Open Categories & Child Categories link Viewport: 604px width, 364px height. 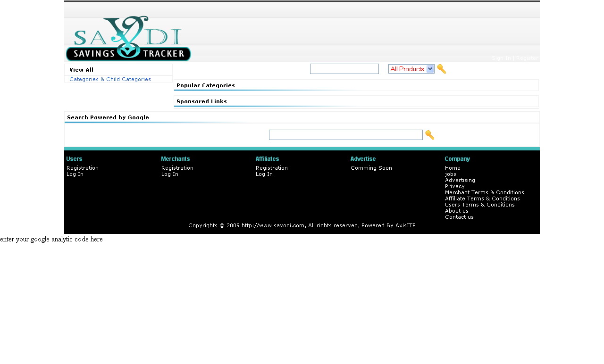[110, 79]
